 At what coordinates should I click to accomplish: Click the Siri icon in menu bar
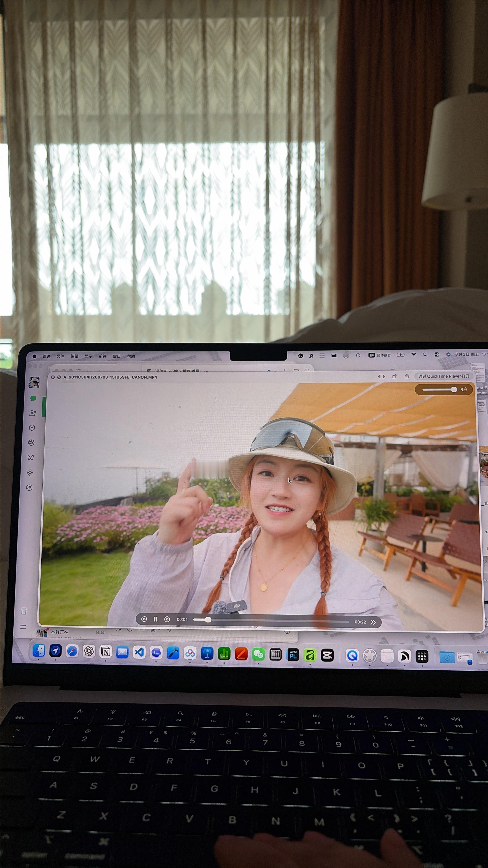[x=448, y=354]
